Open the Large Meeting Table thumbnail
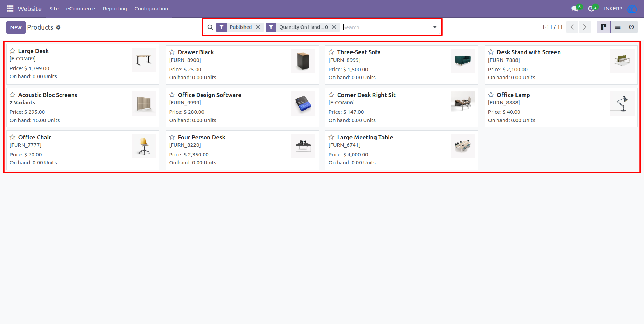This screenshot has width=644, height=324. [463, 146]
